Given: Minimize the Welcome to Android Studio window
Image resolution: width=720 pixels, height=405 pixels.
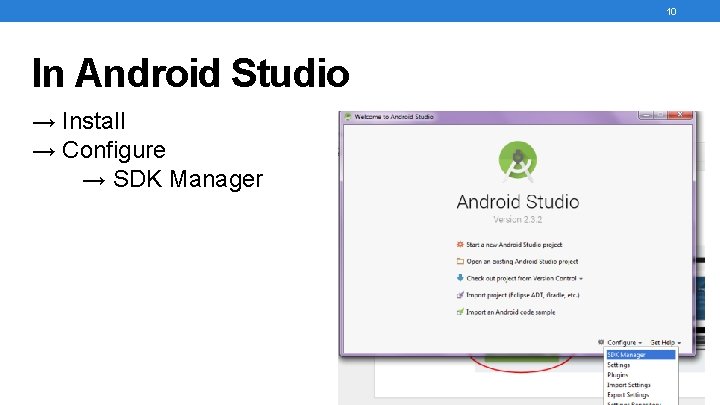Looking at the screenshot, I should [645, 115].
